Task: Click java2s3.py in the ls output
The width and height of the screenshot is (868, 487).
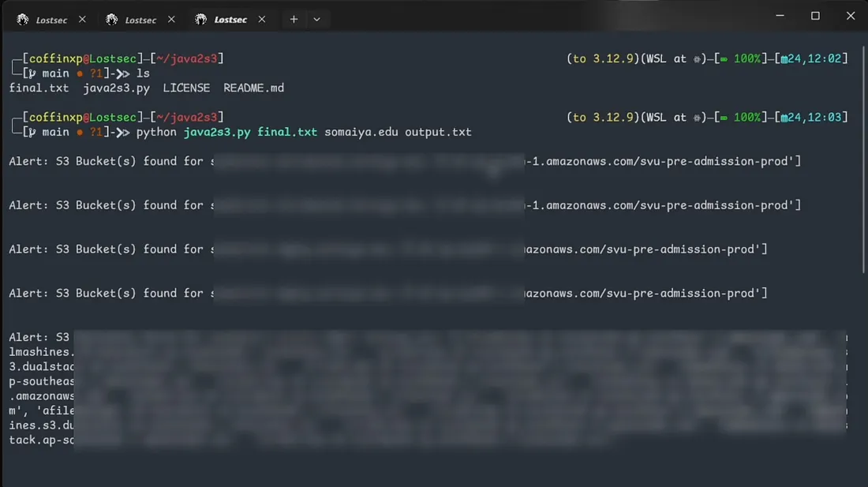Action: coord(116,88)
